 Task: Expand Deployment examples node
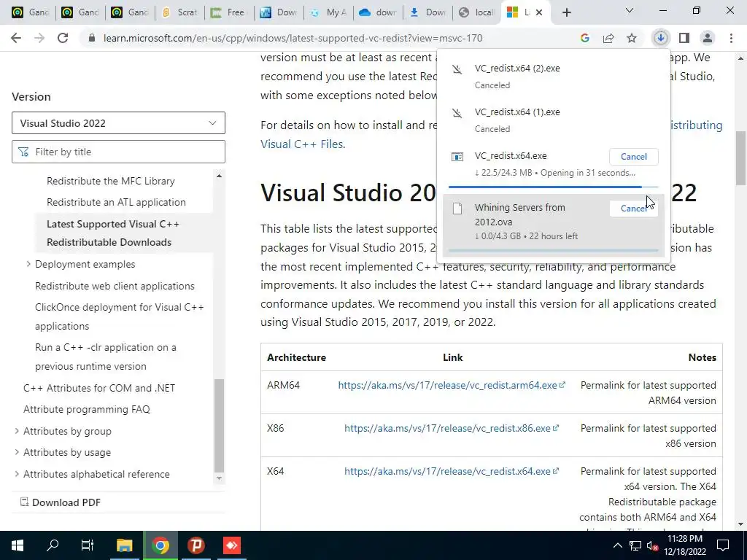pyautogui.click(x=28, y=264)
